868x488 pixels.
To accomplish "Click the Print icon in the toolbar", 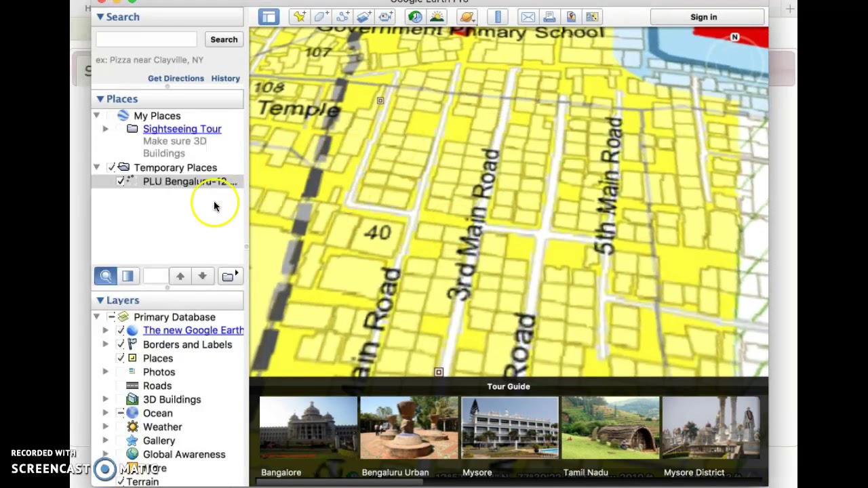I will point(549,17).
